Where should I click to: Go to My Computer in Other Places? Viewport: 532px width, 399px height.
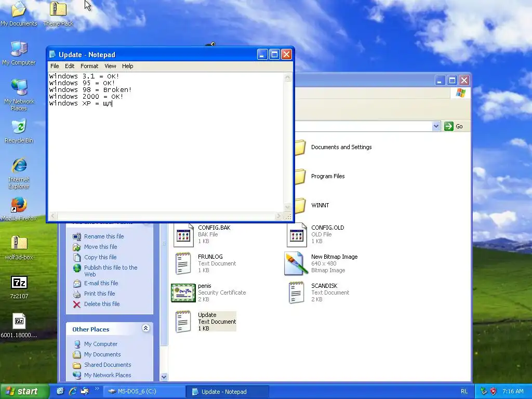click(101, 344)
